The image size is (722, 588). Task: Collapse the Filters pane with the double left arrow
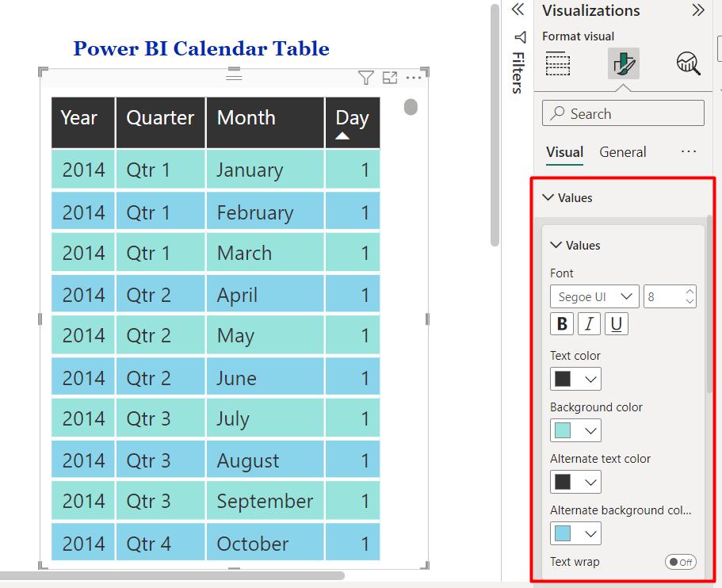click(518, 10)
